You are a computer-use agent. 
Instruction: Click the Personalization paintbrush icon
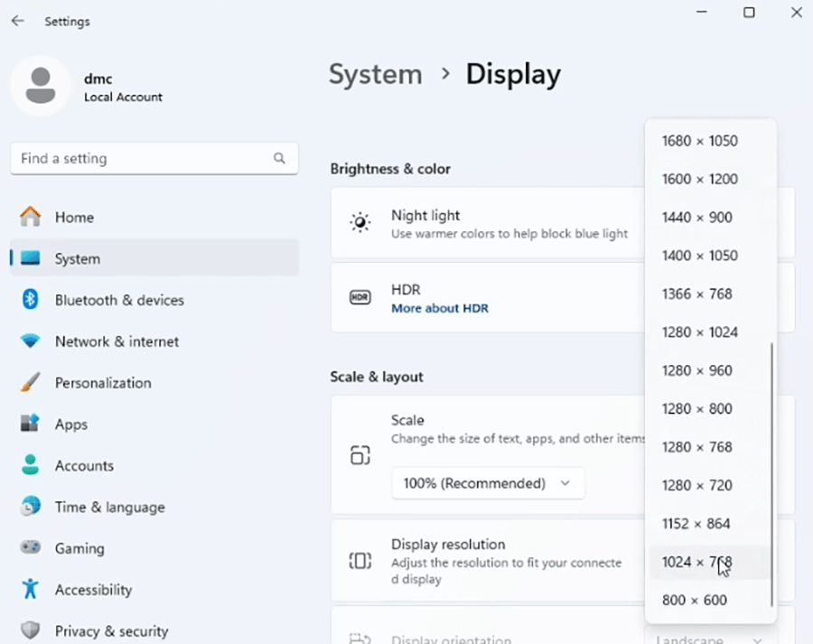30,383
